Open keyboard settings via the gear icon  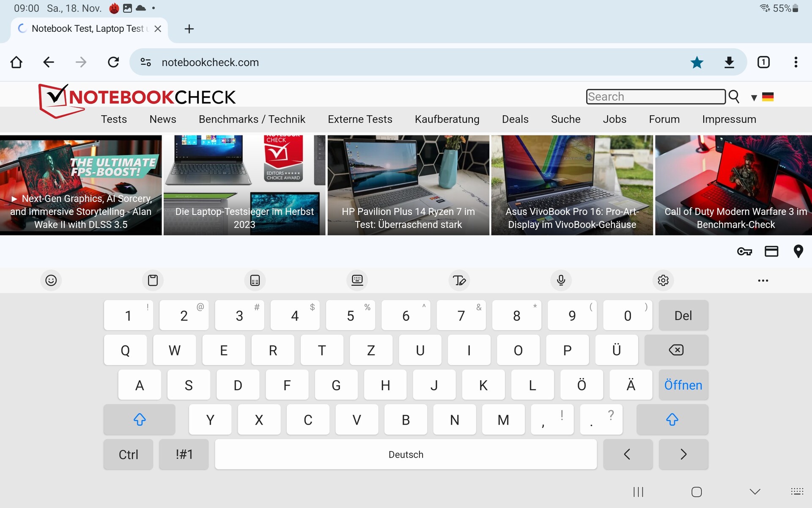[x=663, y=280]
